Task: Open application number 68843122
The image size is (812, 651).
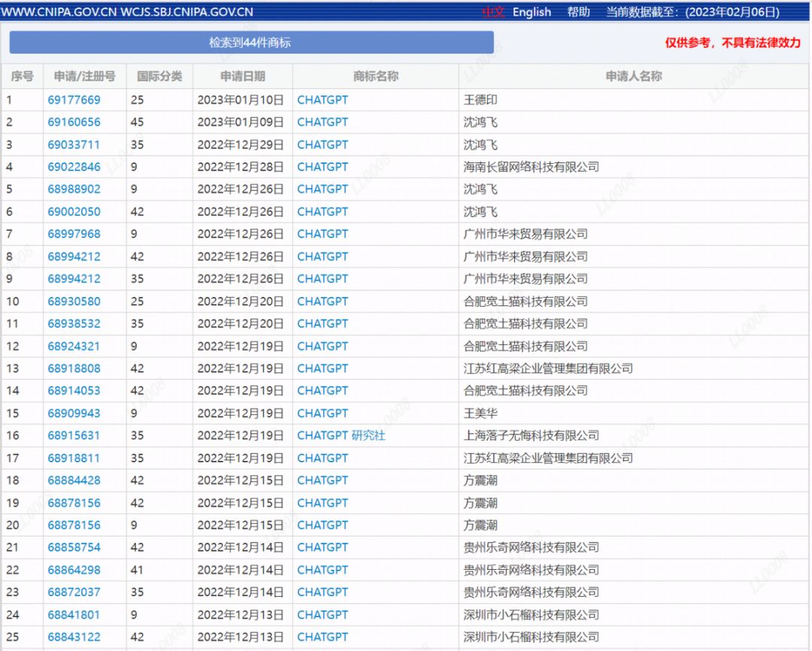Action: coord(74,637)
